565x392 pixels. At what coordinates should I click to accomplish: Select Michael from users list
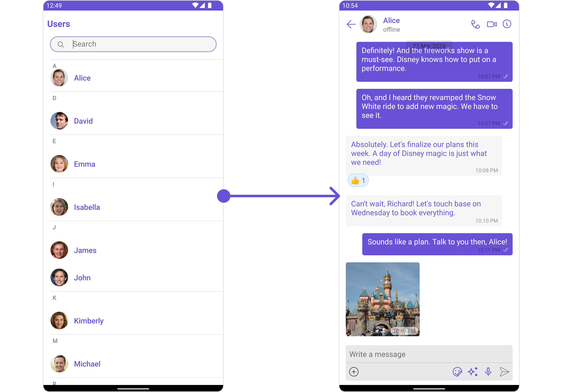click(87, 363)
